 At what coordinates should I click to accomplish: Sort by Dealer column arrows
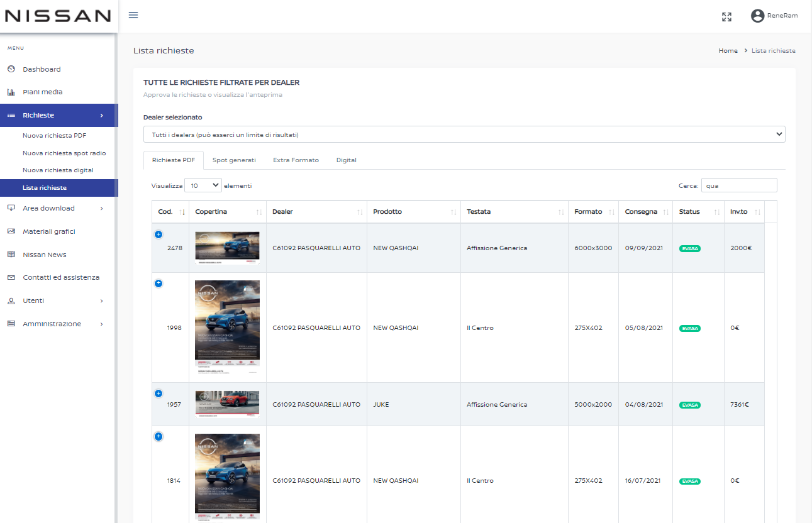point(360,212)
